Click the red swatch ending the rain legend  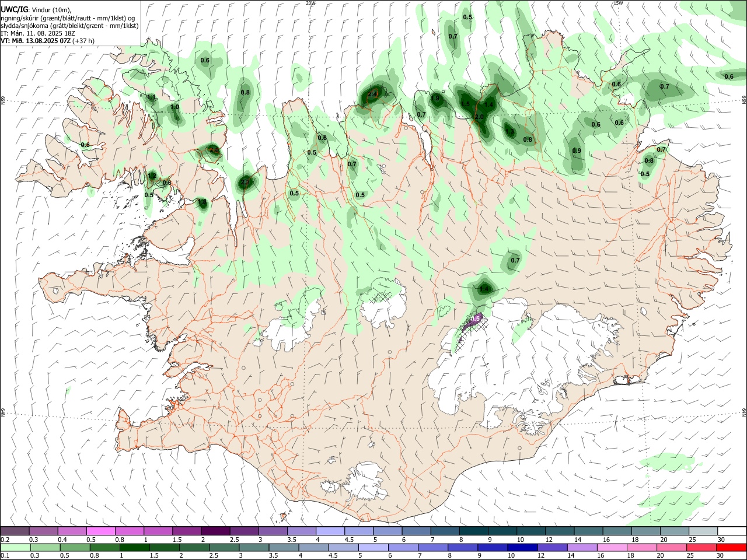(x=732, y=548)
